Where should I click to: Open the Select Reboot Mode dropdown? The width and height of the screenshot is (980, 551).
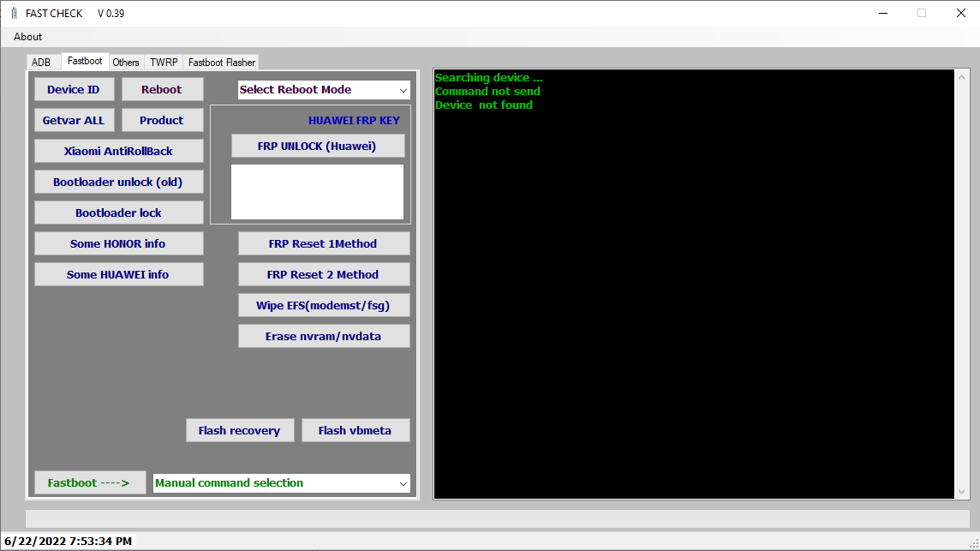click(x=323, y=89)
